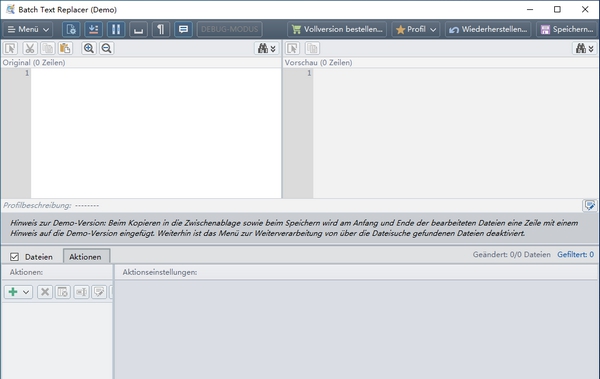This screenshot has height=379, width=600.
Task: Toggle the speech bubble hint icon
Action: pos(183,29)
